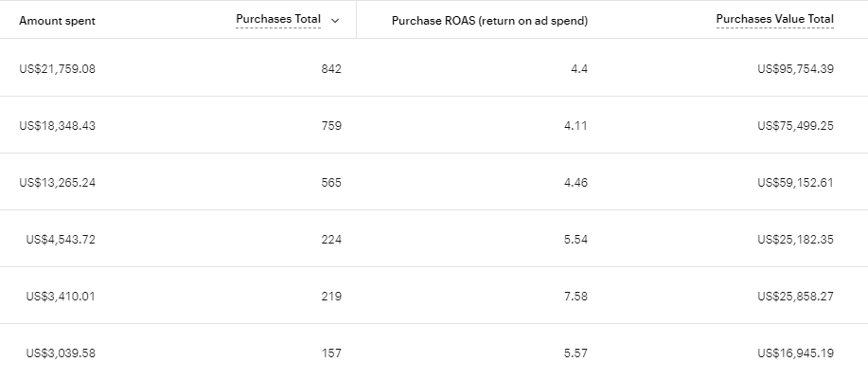Screen dimensions: 868x380
Task: Select the US$3,410.01 amount spent cell
Action: (x=61, y=296)
